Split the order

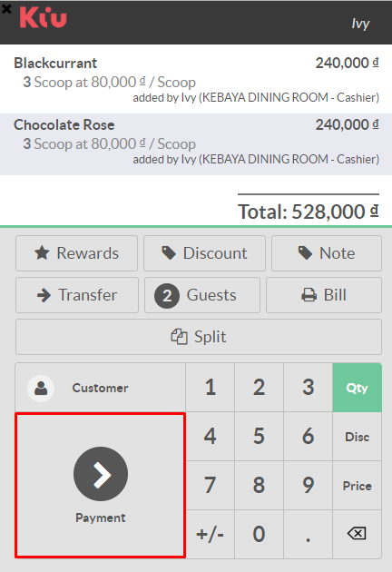[199, 337]
